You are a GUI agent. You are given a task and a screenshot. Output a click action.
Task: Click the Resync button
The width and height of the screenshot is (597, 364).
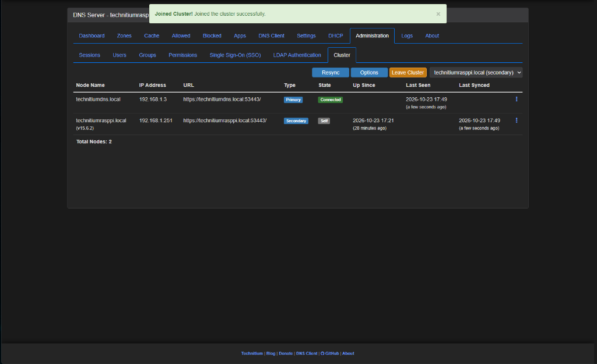[331, 72]
